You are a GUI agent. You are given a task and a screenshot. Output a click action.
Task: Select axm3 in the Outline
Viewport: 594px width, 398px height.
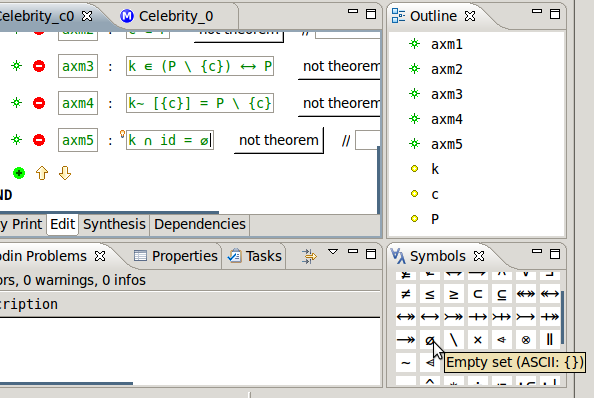coord(446,94)
